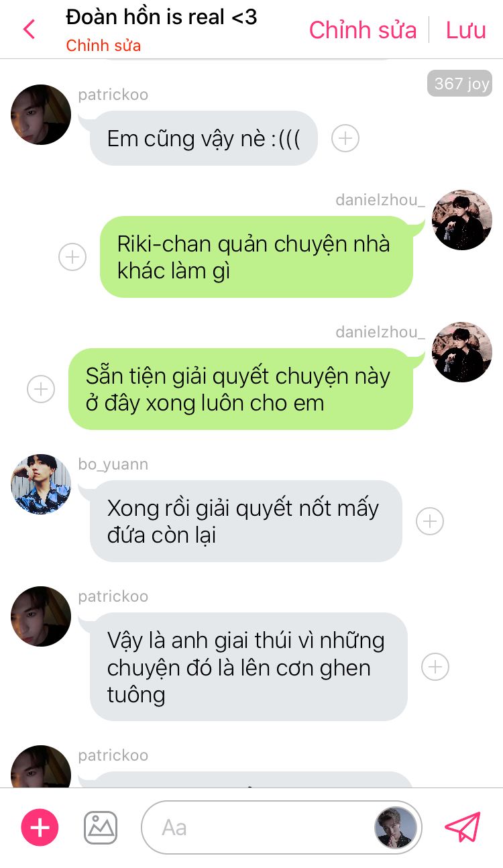Tap the back arrow in the header
The height and width of the screenshot is (868, 503).
pyautogui.click(x=29, y=30)
